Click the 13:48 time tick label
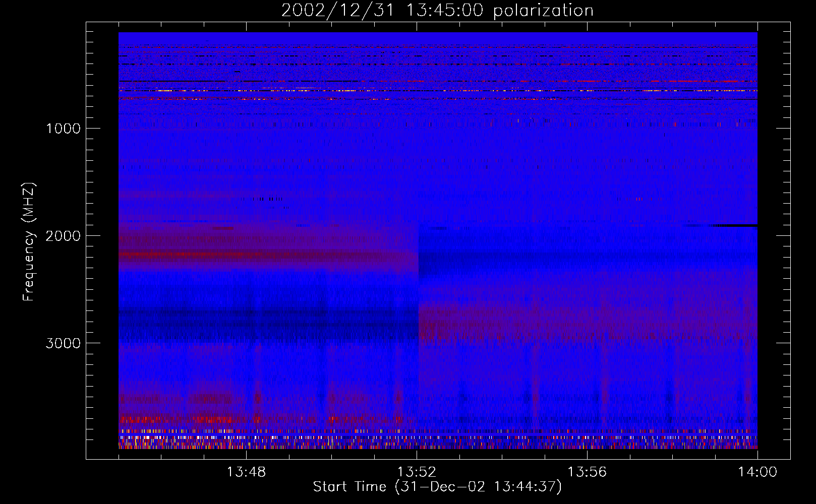 click(x=246, y=472)
